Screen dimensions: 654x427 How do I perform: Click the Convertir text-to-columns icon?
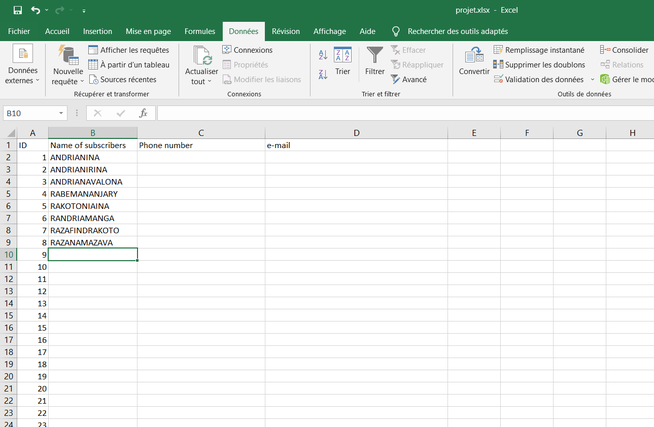click(x=473, y=60)
